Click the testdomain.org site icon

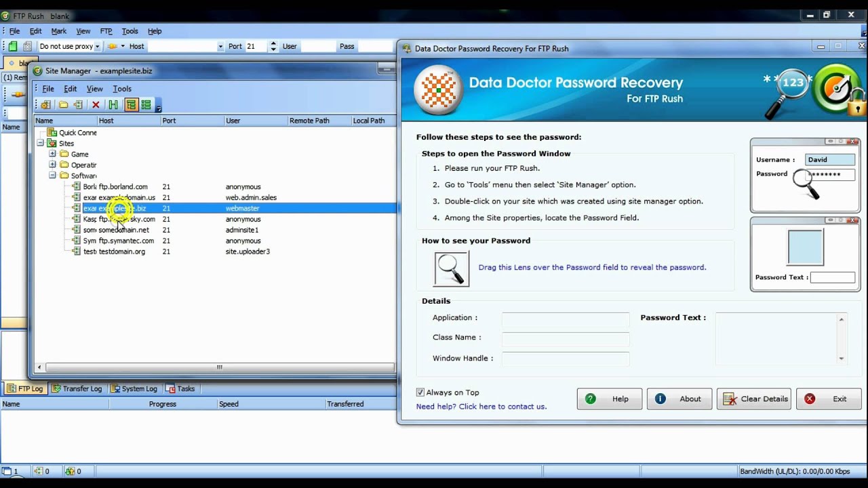pos(77,251)
